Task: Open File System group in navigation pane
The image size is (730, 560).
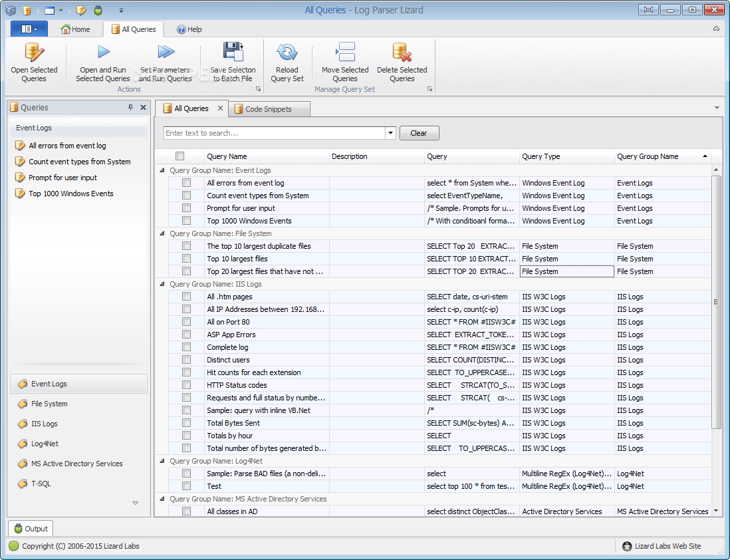Action: [78, 404]
